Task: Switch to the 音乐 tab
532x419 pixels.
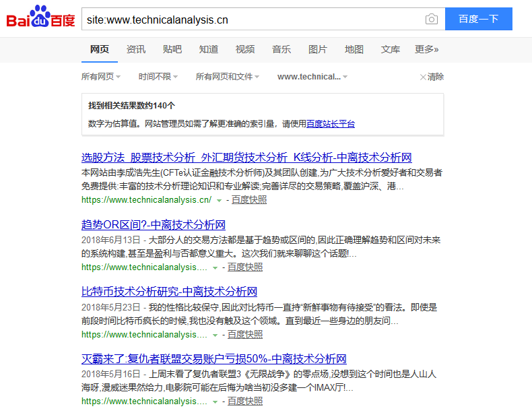Action: [x=281, y=50]
